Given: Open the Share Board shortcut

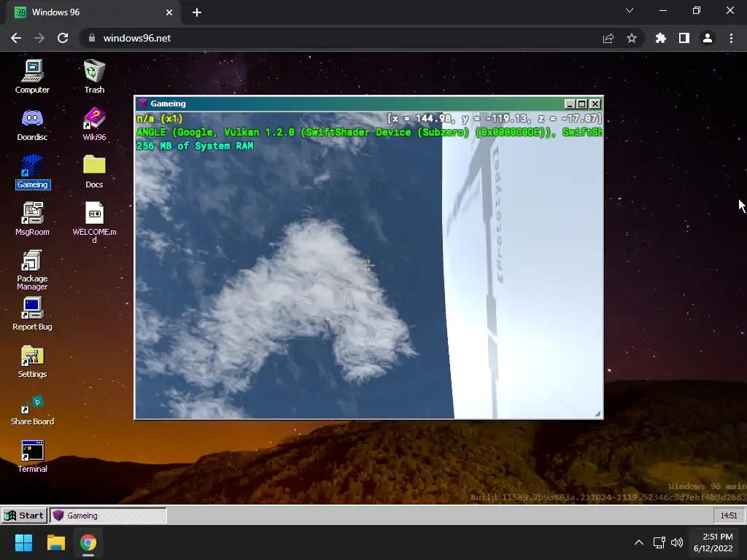Looking at the screenshot, I should (32, 410).
